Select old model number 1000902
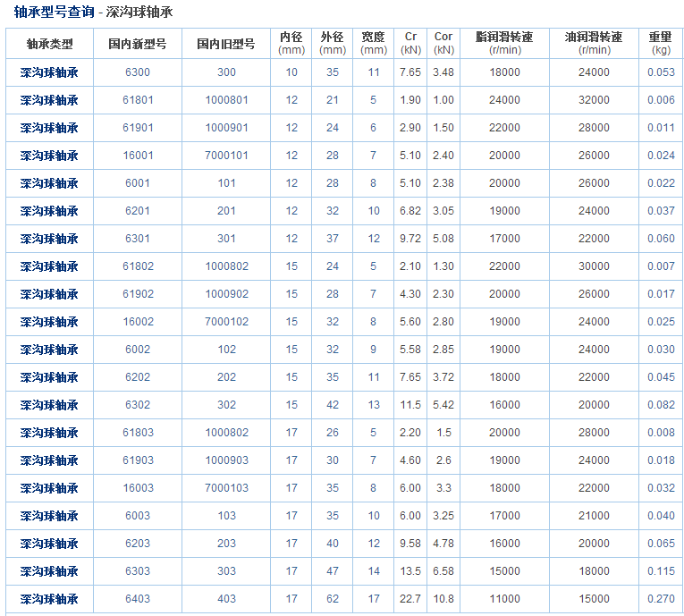 226,293
